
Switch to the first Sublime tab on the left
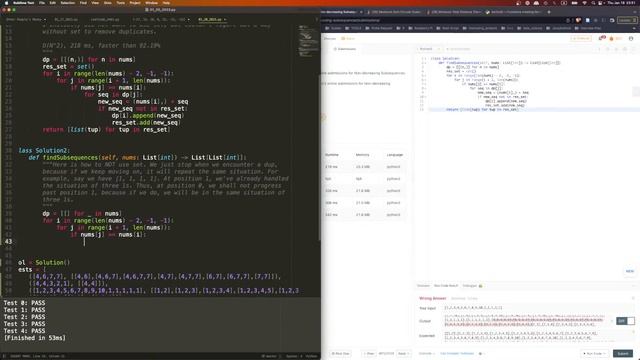[x=26, y=19]
